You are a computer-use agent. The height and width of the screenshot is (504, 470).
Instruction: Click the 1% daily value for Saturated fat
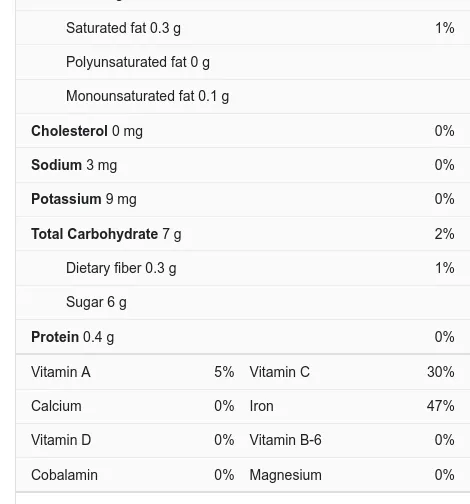tap(445, 28)
